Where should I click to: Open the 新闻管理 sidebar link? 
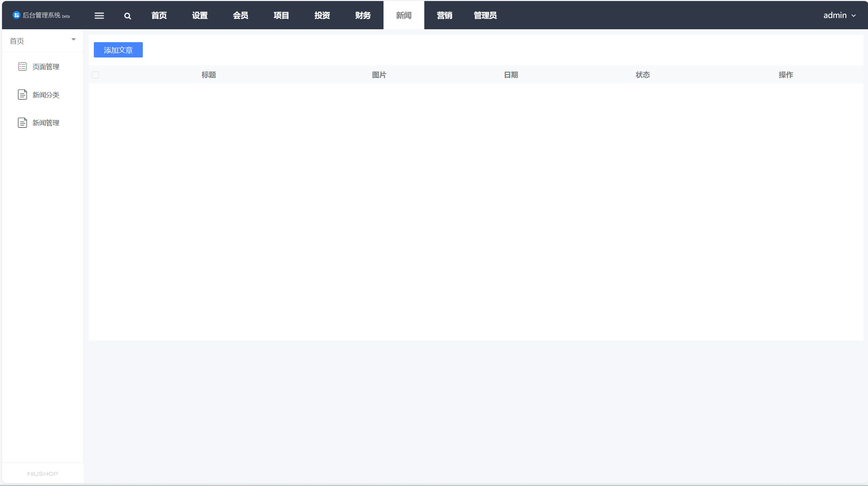pos(46,123)
